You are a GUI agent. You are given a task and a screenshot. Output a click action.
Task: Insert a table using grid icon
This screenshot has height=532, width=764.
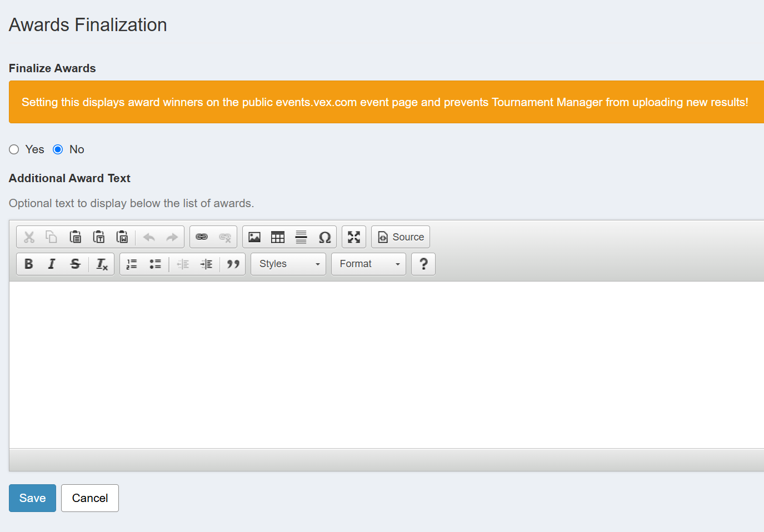(x=278, y=237)
